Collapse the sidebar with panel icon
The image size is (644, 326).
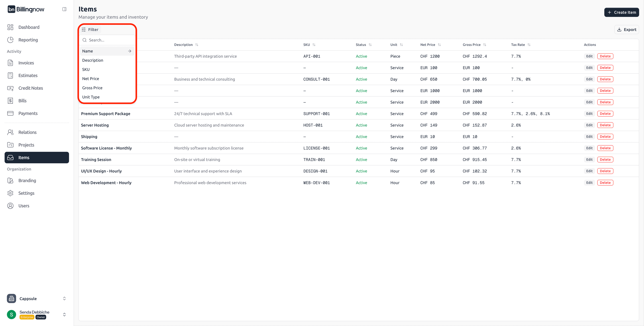(64, 9)
